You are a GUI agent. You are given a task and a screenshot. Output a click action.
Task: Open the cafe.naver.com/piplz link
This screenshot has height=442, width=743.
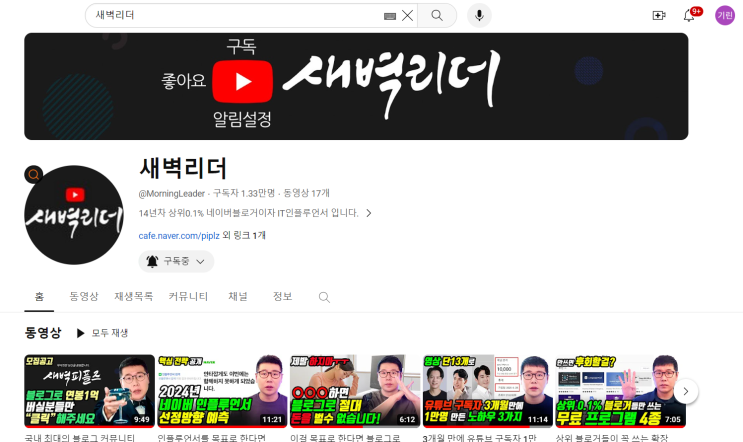[179, 235]
